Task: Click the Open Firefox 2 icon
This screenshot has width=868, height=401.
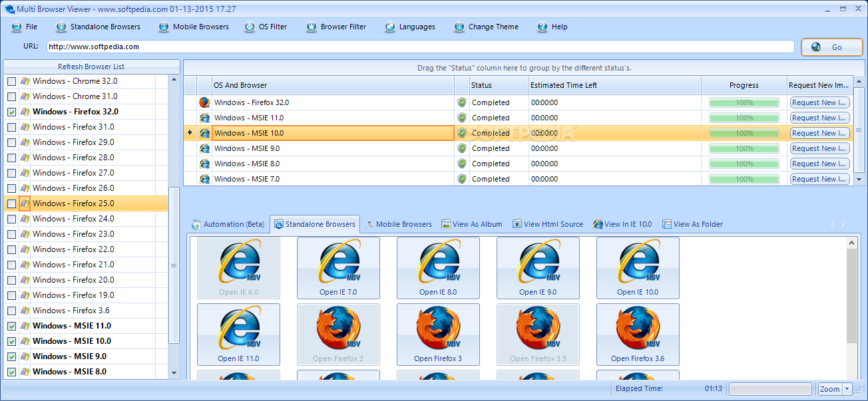Action: 338,334
